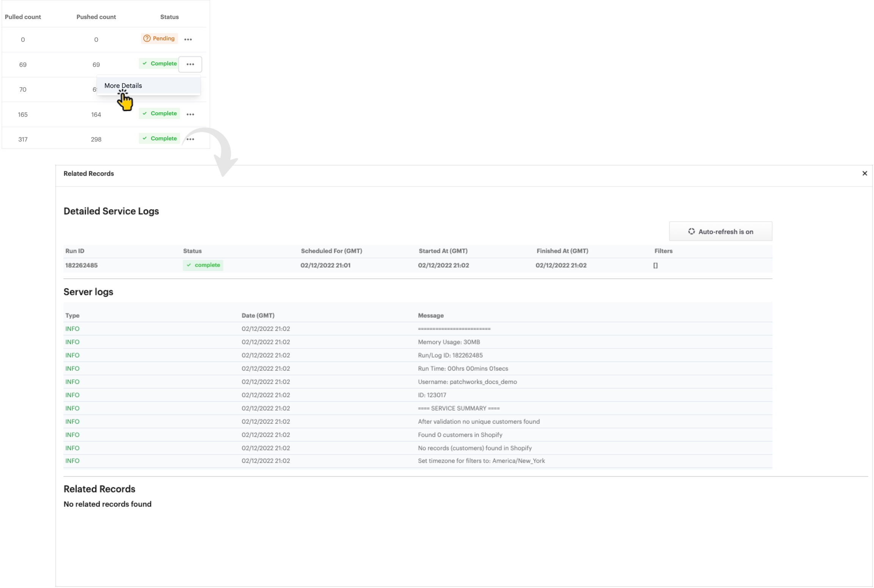The width and height of the screenshot is (874, 588).
Task: Open the ellipsis menu for the Pending row
Action: tap(188, 39)
